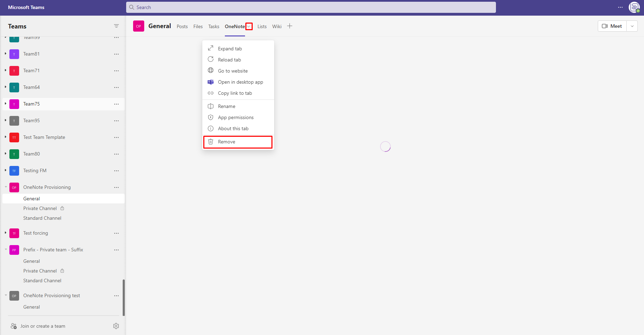Switch to the Tasks tab
The image size is (644, 335).
(214, 26)
